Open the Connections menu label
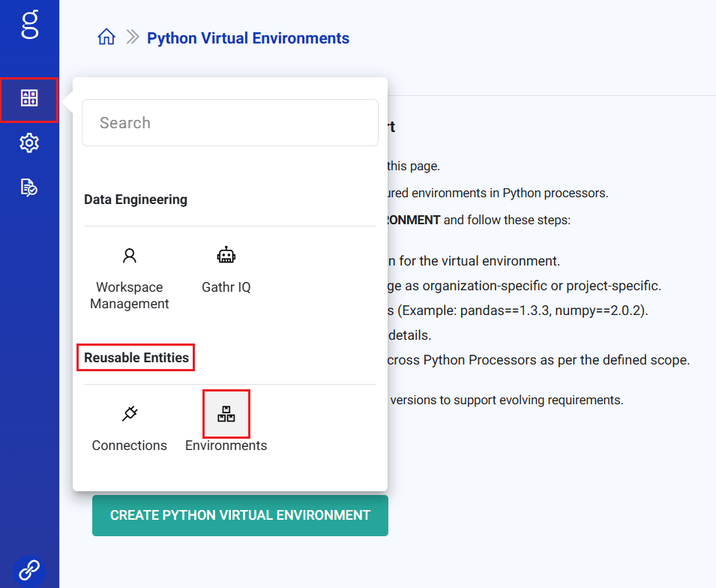Viewport: 716px width, 588px height. tap(130, 445)
